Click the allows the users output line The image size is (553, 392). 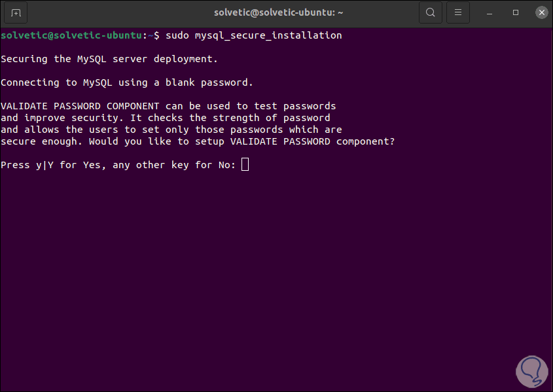[171, 130]
